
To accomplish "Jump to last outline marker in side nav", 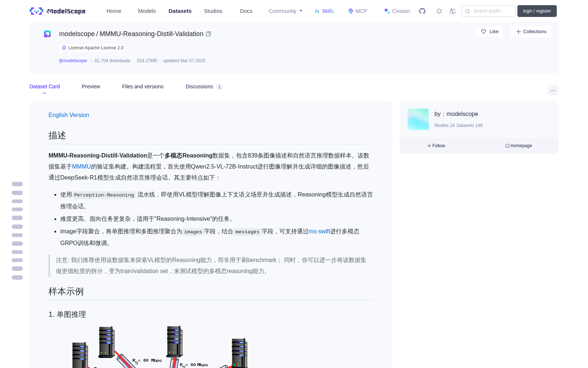I will coord(17,277).
